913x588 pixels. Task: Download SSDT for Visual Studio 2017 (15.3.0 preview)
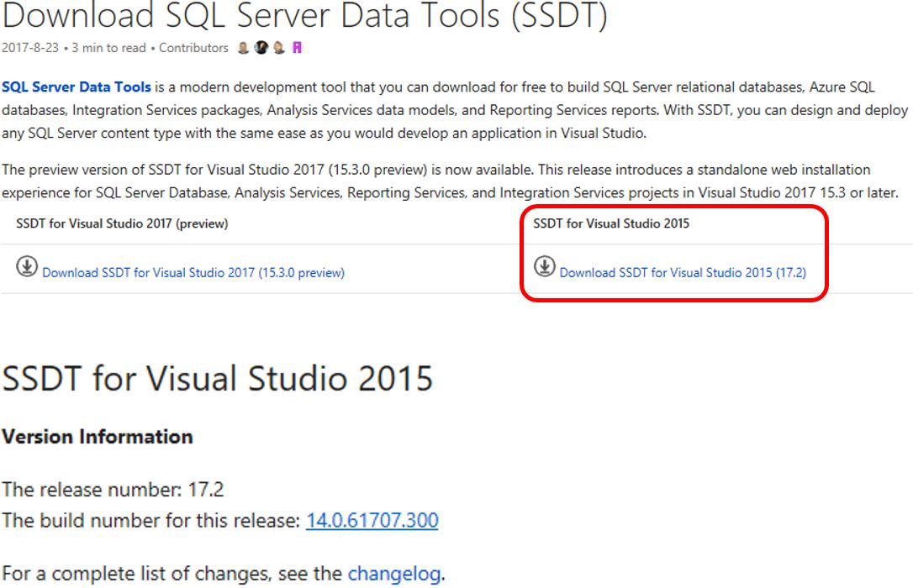tap(193, 272)
